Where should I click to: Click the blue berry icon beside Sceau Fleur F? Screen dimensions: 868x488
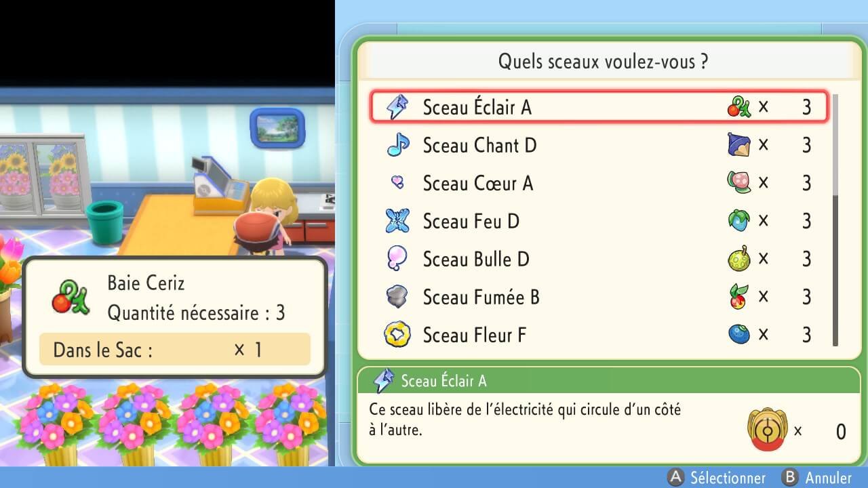click(739, 335)
